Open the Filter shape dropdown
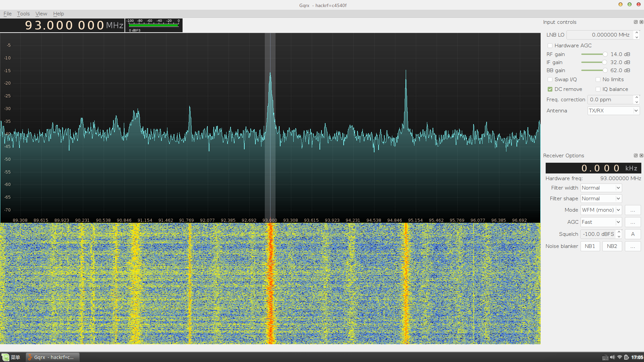Viewport: 644px width, 362px height. (x=601, y=199)
